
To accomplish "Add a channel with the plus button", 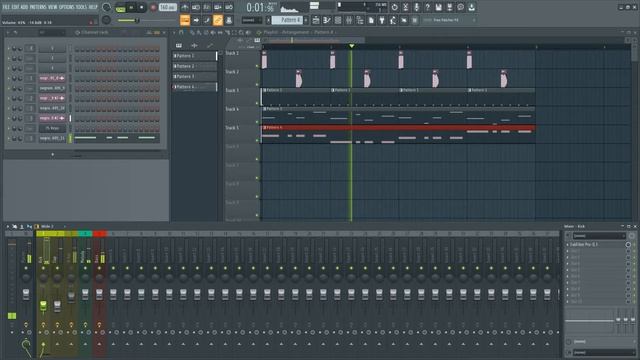I will pos(52,154).
